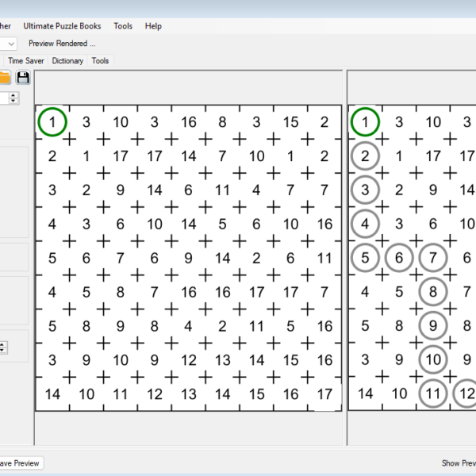This screenshot has height=476, width=476.
Task: Open the Tools menu in the menu bar
Action: click(123, 26)
